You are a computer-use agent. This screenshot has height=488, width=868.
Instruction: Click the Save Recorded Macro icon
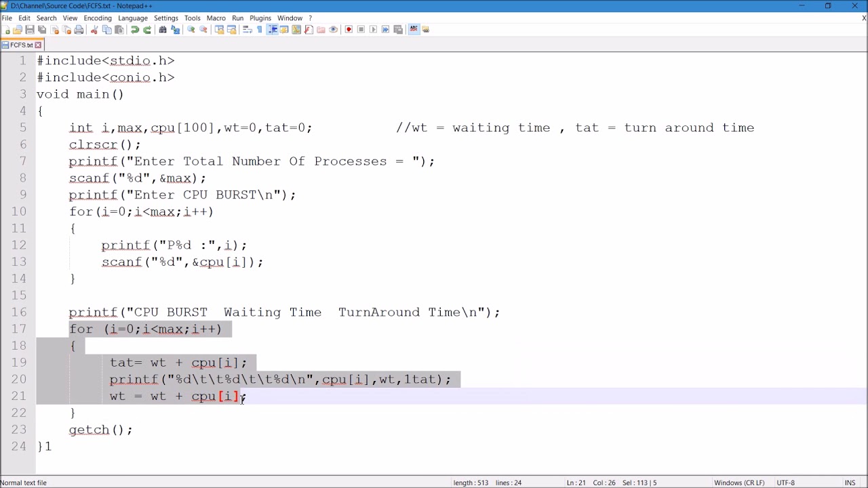click(397, 29)
